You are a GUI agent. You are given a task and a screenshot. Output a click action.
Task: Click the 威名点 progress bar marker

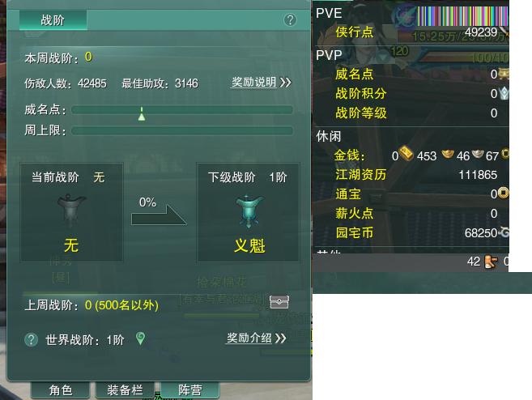[142, 114]
